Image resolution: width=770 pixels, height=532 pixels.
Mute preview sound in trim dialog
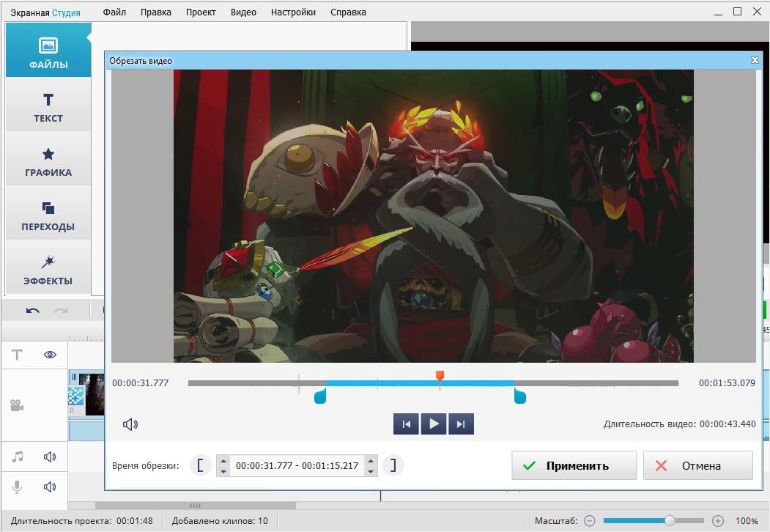tap(130, 424)
